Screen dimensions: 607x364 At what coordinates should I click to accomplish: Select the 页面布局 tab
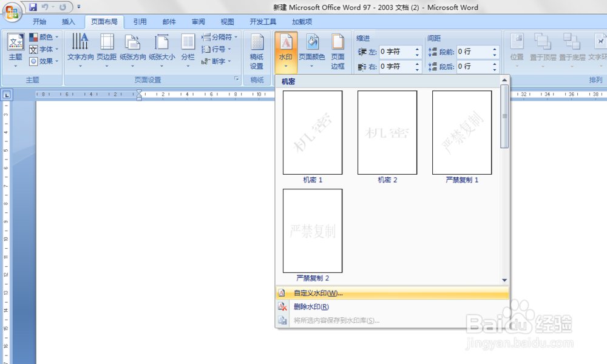[104, 22]
